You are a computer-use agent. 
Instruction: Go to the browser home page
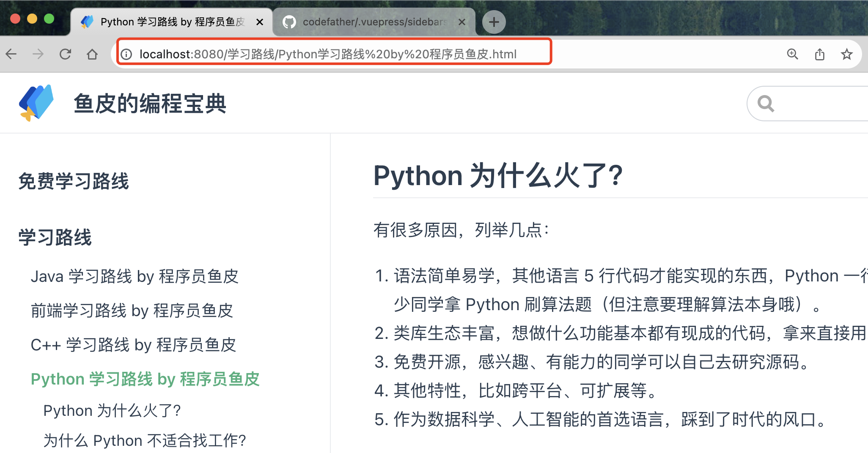pyautogui.click(x=92, y=54)
